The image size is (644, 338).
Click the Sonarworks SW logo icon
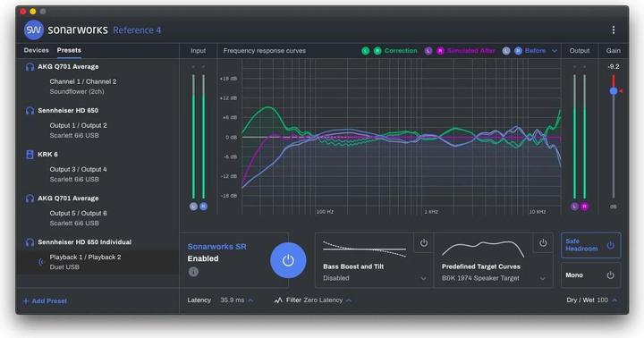(34, 30)
